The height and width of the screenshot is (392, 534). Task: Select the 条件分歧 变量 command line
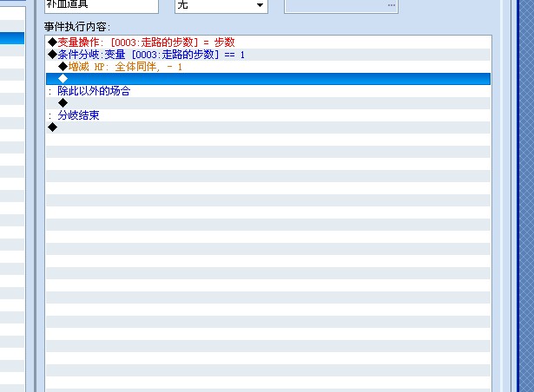point(268,55)
